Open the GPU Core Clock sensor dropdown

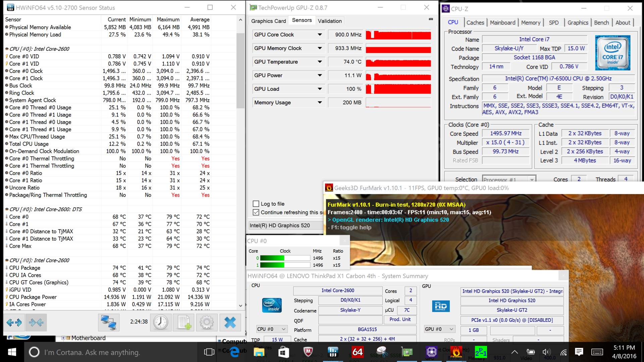[320, 35]
